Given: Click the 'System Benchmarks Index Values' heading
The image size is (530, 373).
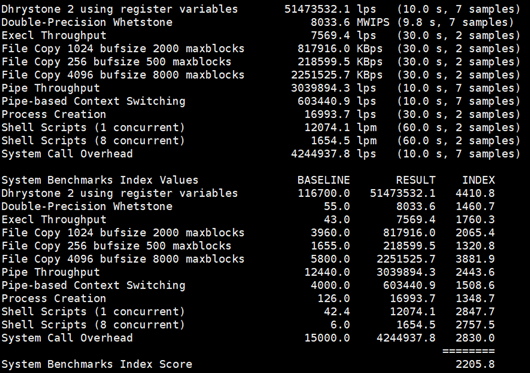Looking at the screenshot, I should point(100,180).
